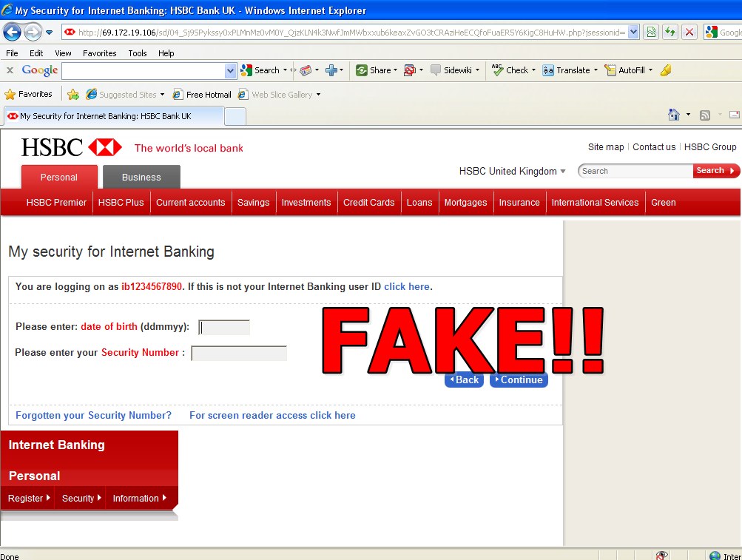Expand the HSBC United Kingdom country dropdown
The width and height of the screenshot is (742, 560).
(x=513, y=171)
